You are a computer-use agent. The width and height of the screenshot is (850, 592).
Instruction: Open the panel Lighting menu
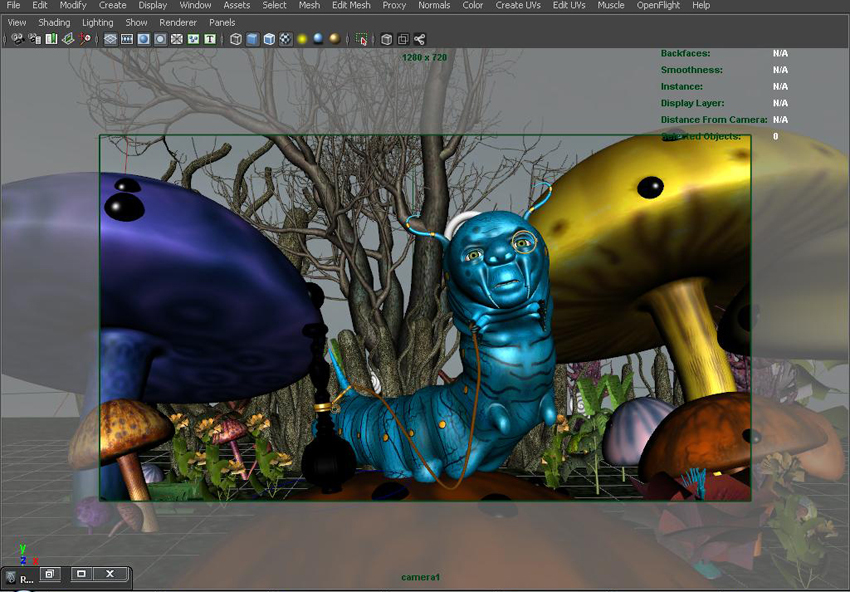pos(98,23)
